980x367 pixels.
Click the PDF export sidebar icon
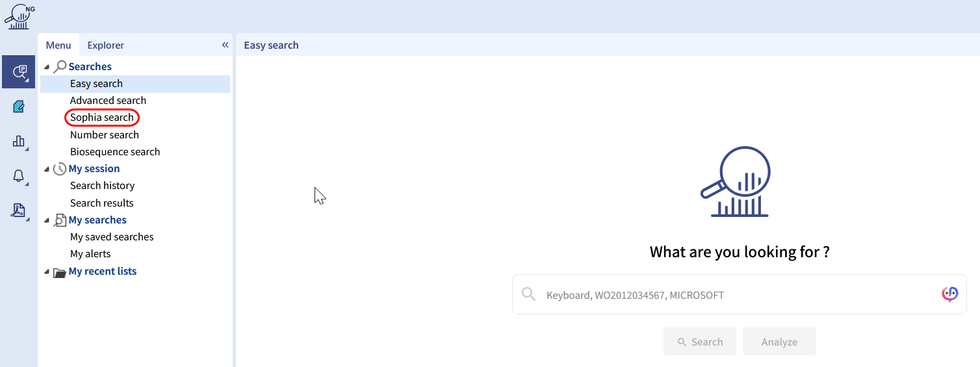18,210
